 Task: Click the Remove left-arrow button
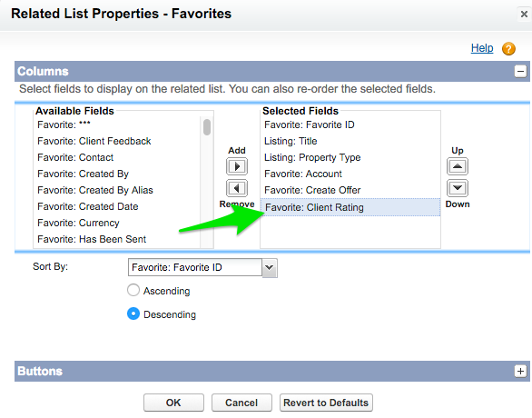click(x=237, y=188)
